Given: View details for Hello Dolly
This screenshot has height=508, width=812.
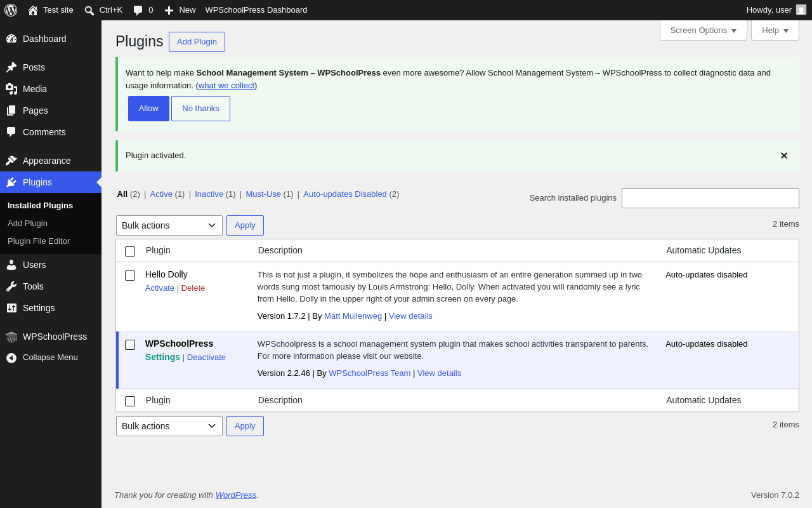Looking at the screenshot, I should [x=410, y=316].
